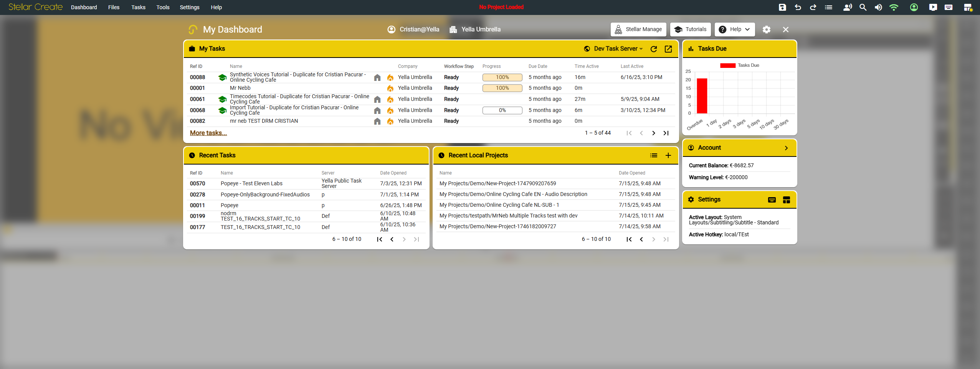
Task: Click graduation cap icon on task 00088
Action: click(x=222, y=77)
